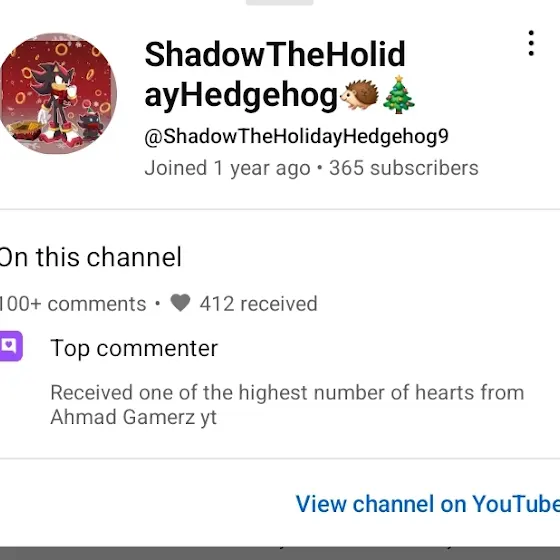Tap the 412 received hearts count
This screenshot has width=560, height=560.
pos(258,304)
